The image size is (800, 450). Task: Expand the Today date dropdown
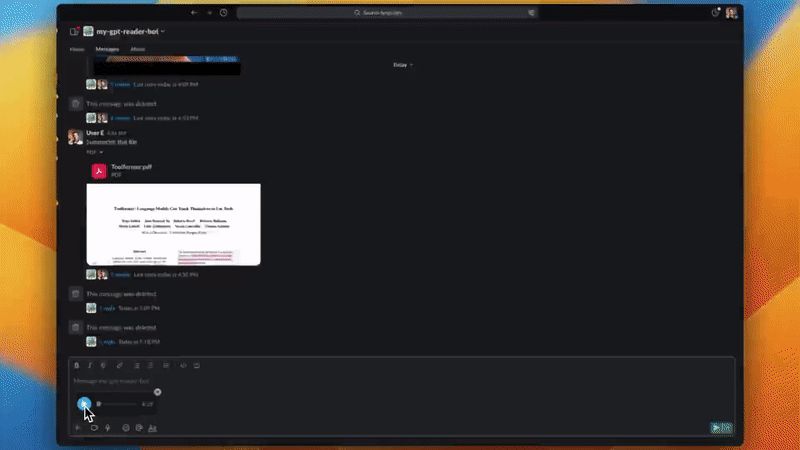pos(402,64)
